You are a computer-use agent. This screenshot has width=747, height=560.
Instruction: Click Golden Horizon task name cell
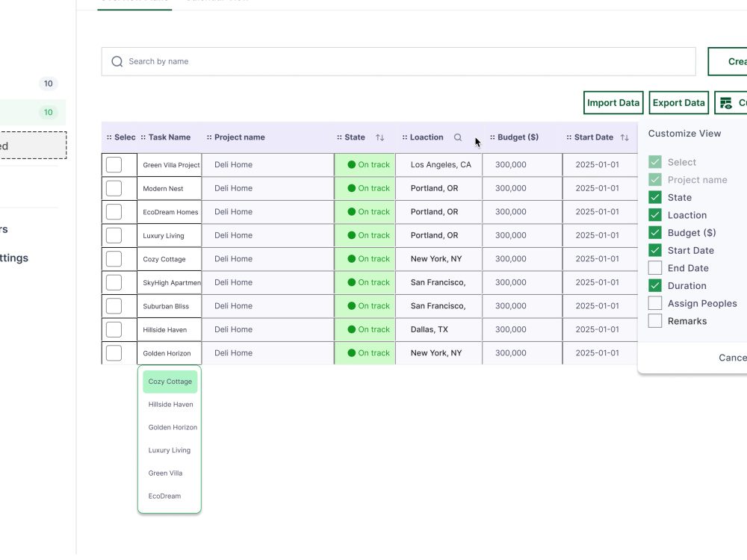169,353
